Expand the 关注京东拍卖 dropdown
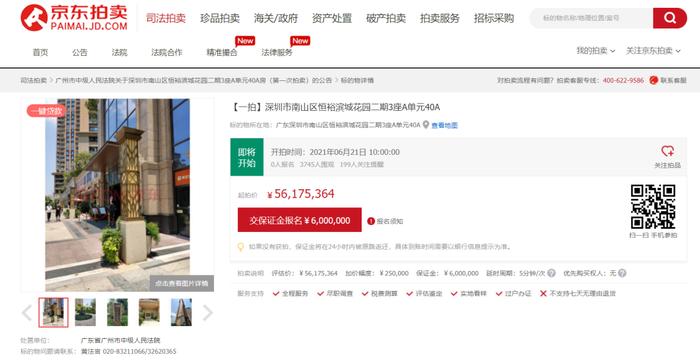Image resolution: width=700 pixels, height=361 pixels. click(653, 51)
